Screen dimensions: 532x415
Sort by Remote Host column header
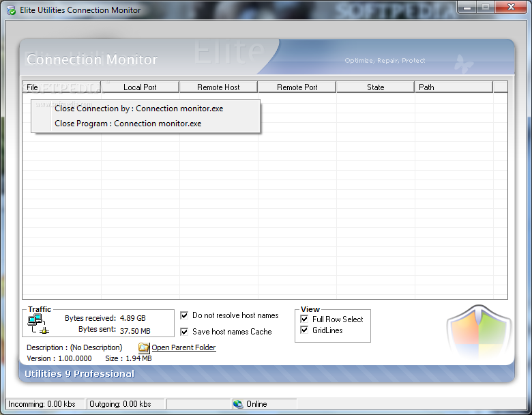tap(218, 87)
